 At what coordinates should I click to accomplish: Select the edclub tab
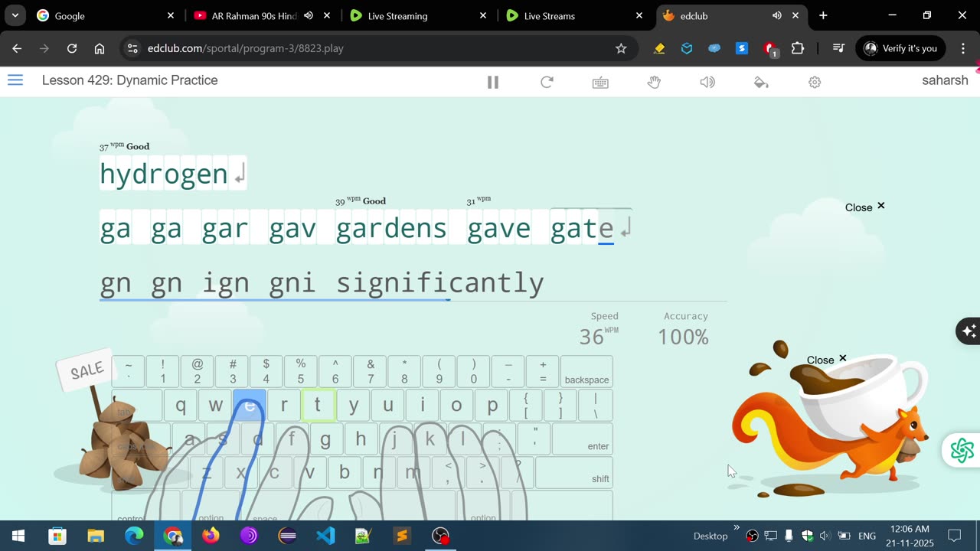[x=720, y=15]
